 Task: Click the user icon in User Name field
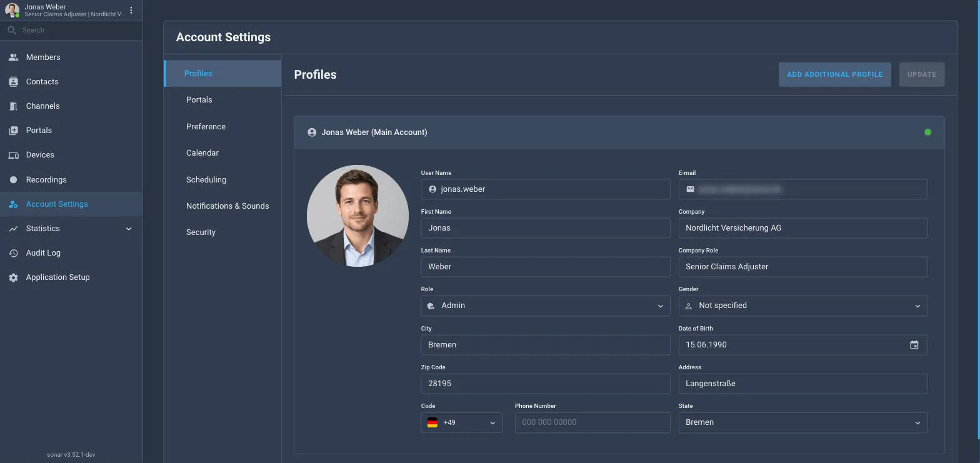[x=432, y=189]
